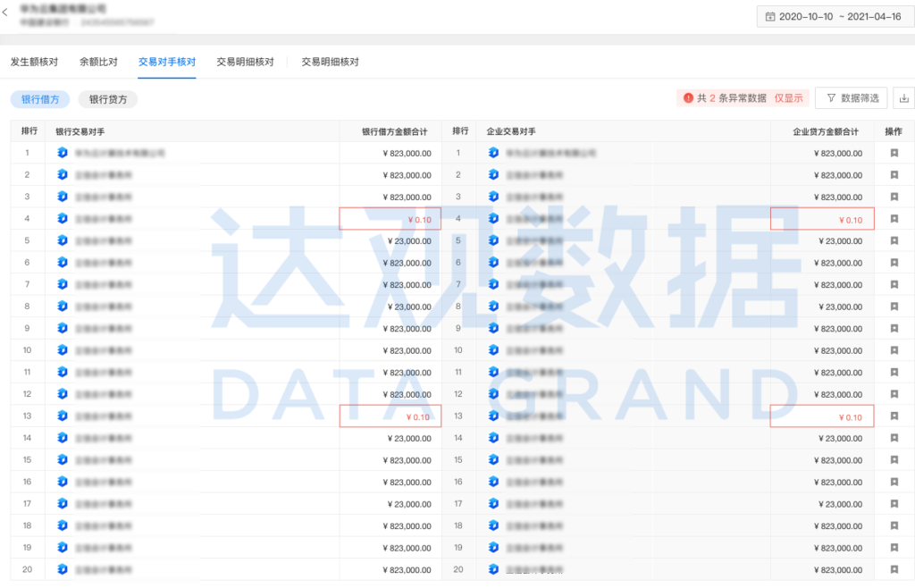Open the date range picker
915x588 pixels.
point(831,15)
